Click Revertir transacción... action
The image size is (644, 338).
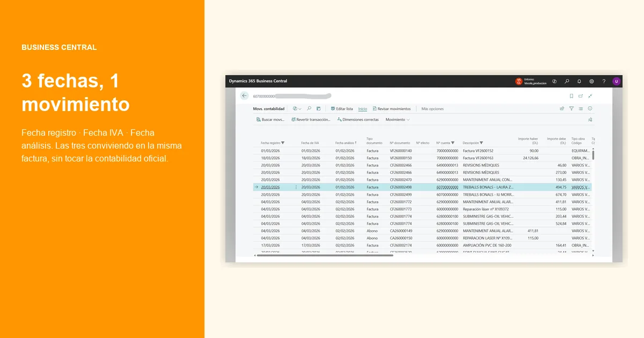[311, 120]
